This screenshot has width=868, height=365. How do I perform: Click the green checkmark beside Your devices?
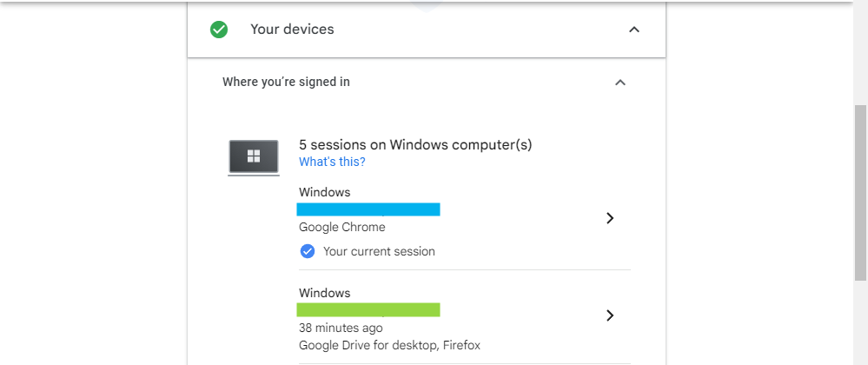pos(219,30)
